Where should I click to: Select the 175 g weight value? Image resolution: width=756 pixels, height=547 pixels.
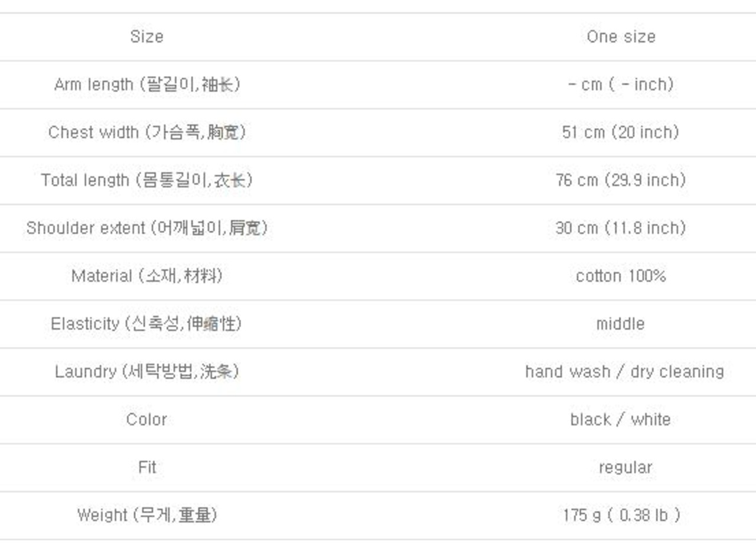[621, 515]
